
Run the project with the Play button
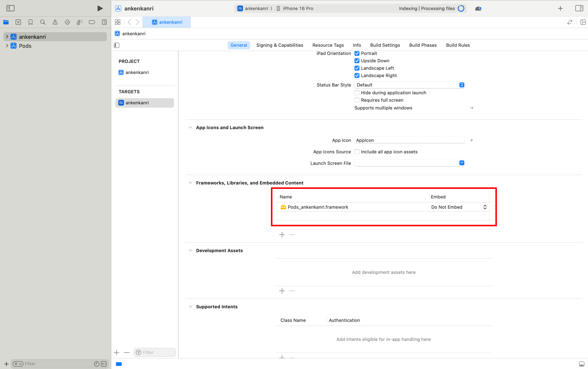pos(100,8)
